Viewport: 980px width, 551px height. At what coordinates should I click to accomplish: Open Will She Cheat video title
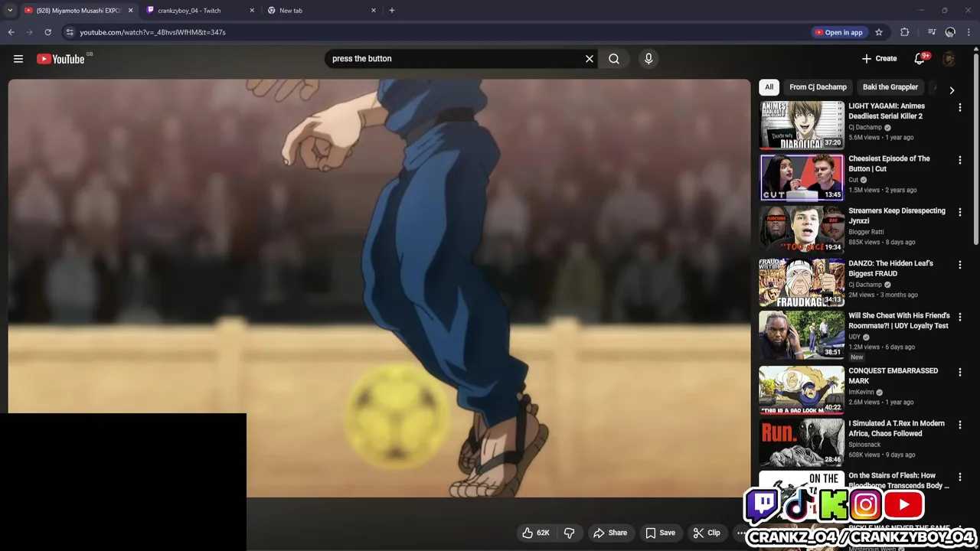(x=899, y=321)
